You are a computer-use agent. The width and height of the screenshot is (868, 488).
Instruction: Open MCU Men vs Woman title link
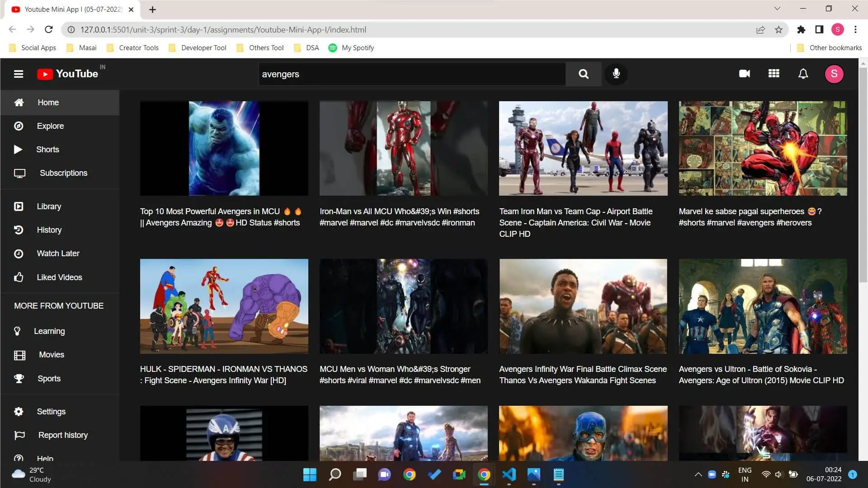(x=400, y=375)
